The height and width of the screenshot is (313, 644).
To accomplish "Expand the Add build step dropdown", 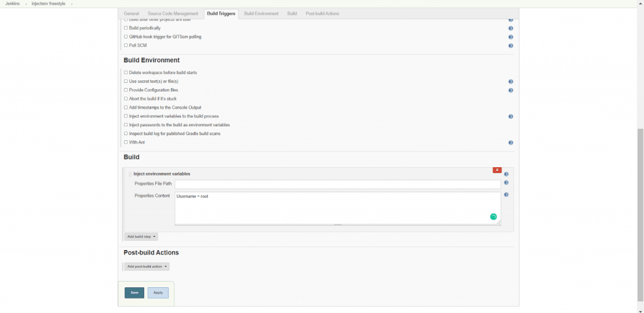I will (141, 237).
